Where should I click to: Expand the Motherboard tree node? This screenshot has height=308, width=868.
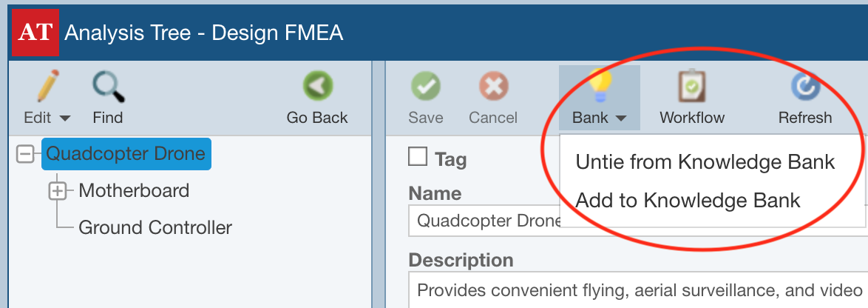tap(58, 191)
